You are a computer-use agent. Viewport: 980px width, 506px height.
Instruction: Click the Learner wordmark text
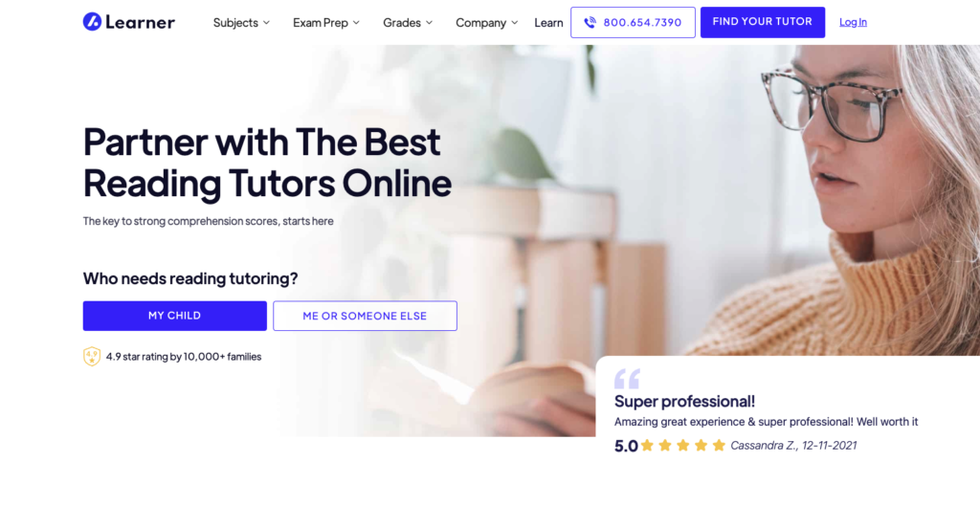pyautogui.click(x=140, y=23)
